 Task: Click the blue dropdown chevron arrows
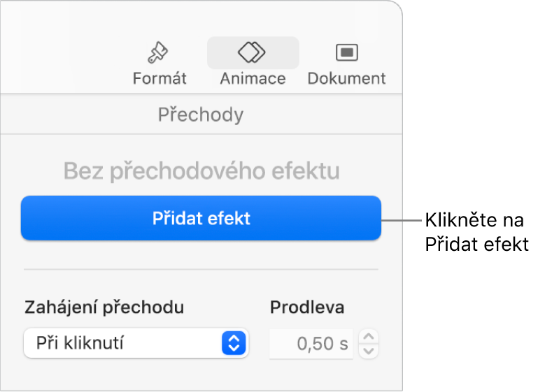point(234,343)
